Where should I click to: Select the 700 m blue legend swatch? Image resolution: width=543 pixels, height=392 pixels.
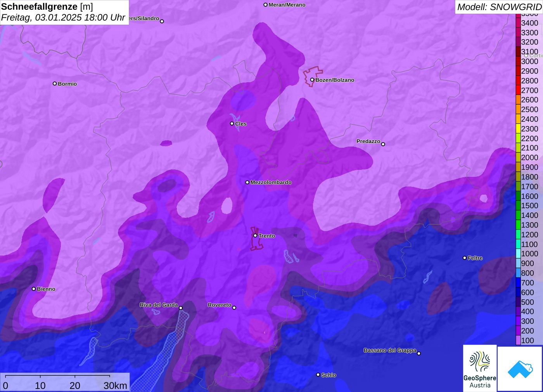pos(518,283)
